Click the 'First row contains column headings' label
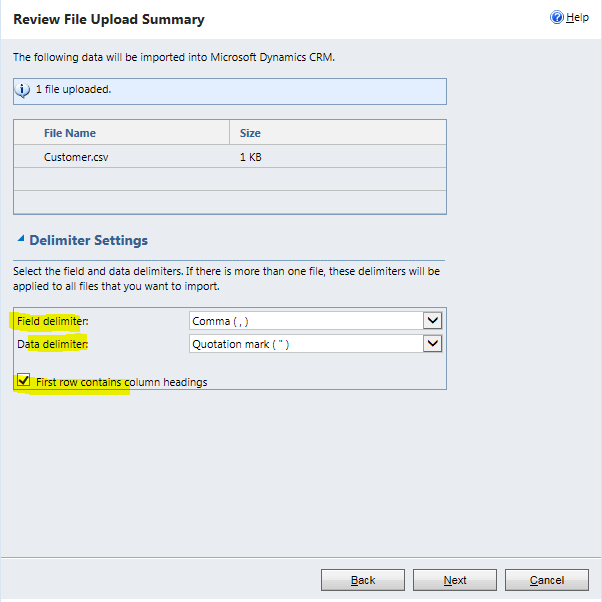The image size is (602, 602). click(x=121, y=382)
